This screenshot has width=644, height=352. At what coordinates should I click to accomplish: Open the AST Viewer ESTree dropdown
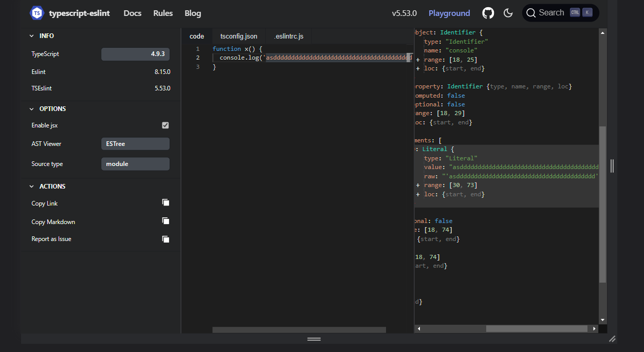pos(135,144)
